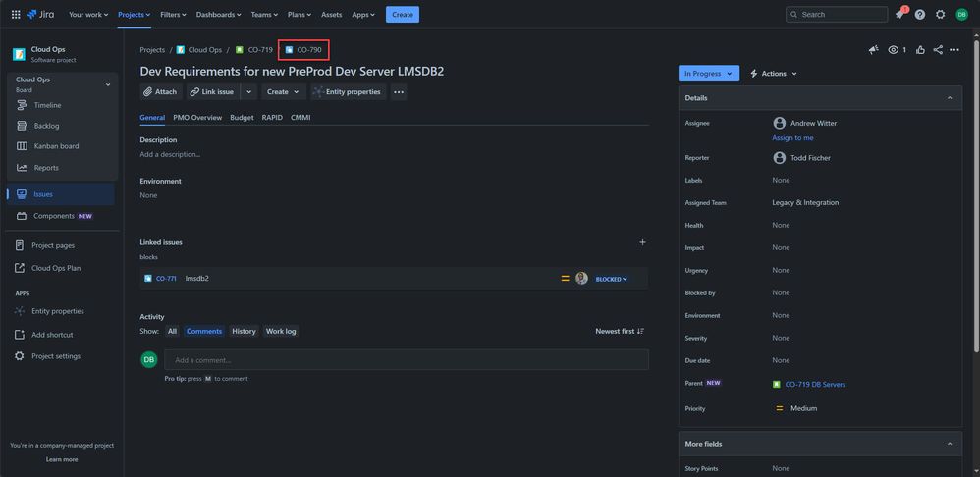
Task: Open the app switcher grid icon
Action: [16, 15]
